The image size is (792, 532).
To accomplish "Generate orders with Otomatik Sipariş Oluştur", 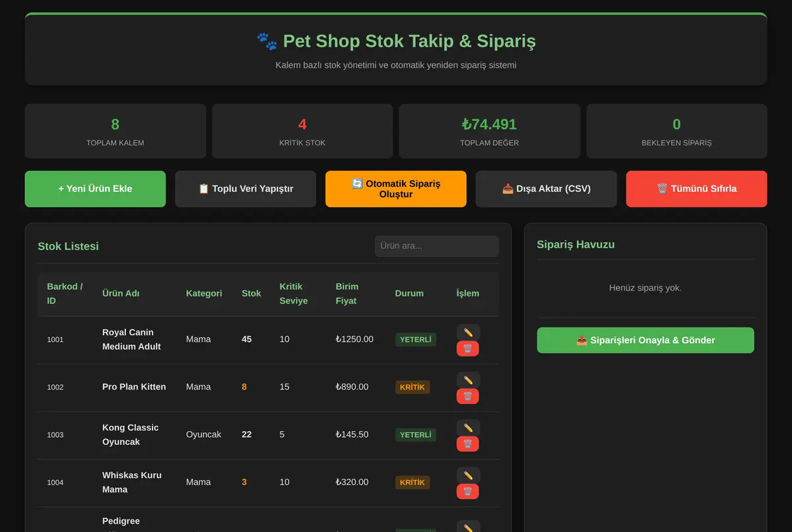I will pyautogui.click(x=396, y=189).
